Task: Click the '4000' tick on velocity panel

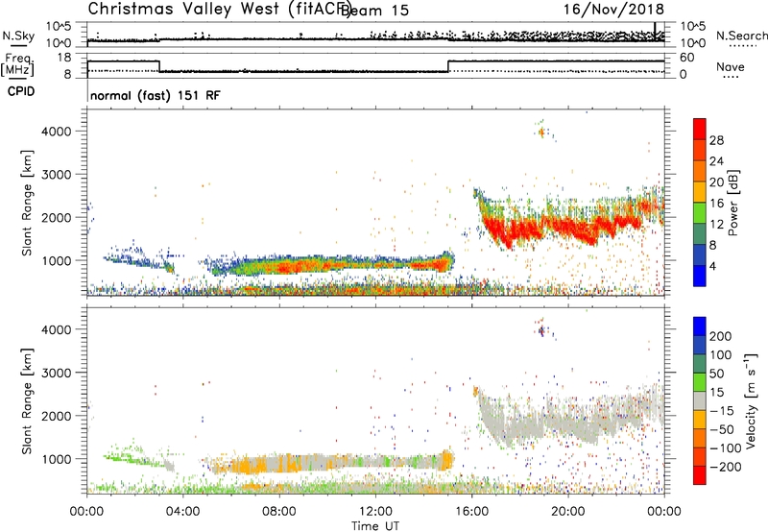Action: 56,329
